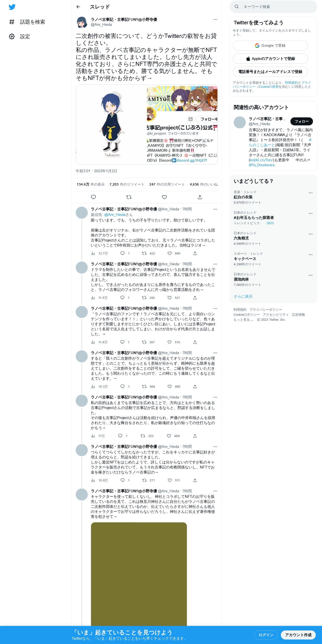
Task: Like the reply with 510 likes
Action: [x=170, y=342]
